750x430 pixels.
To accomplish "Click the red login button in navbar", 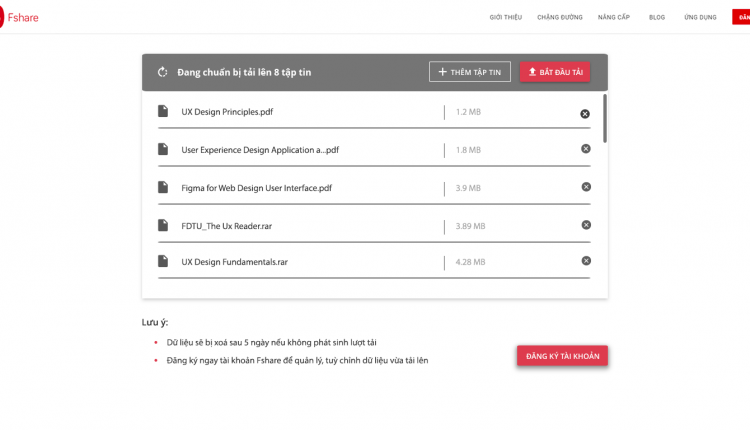I will click(741, 17).
